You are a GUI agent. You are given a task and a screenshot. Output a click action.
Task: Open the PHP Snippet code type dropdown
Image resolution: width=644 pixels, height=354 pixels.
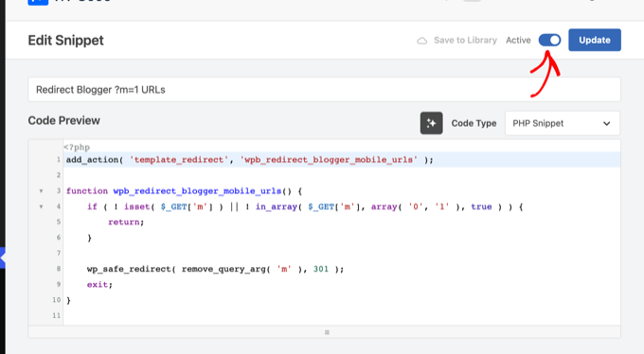(x=563, y=123)
